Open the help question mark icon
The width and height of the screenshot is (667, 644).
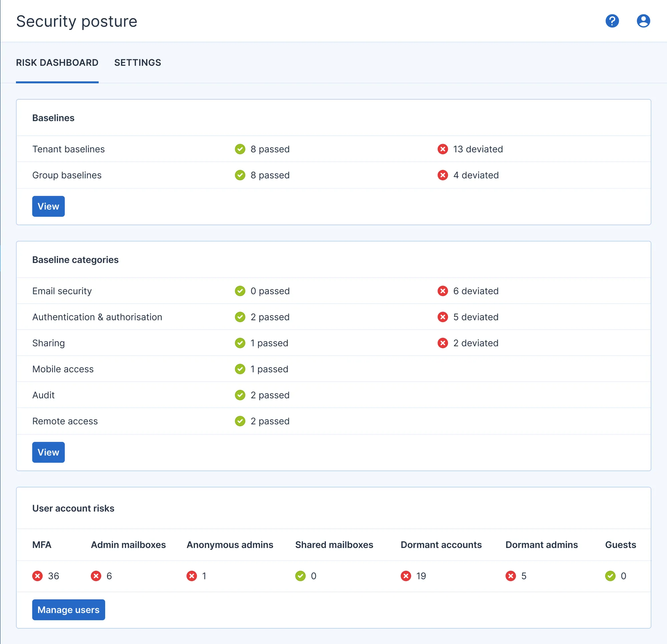click(612, 21)
